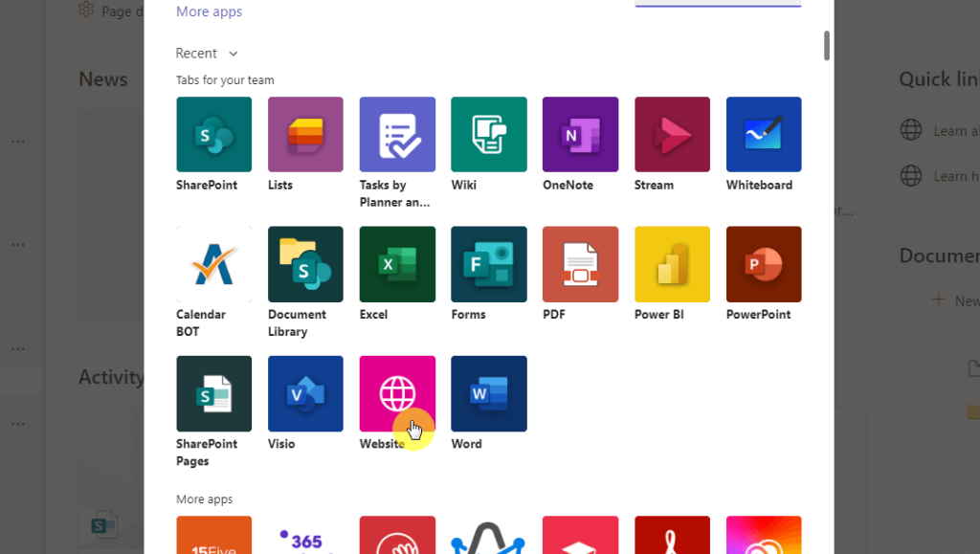Open the graduation cap app tile
Viewport: 980px width, 554px height.
click(581, 535)
